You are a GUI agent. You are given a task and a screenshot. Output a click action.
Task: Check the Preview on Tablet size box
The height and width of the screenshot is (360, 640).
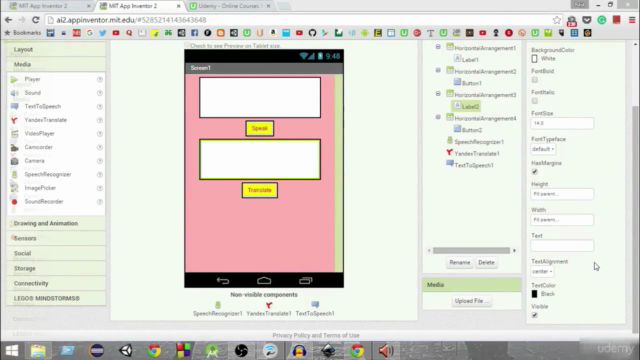point(187,45)
